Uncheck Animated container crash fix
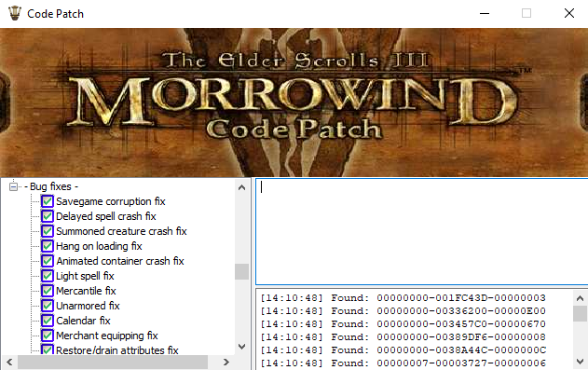 click(x=48, y=261)
